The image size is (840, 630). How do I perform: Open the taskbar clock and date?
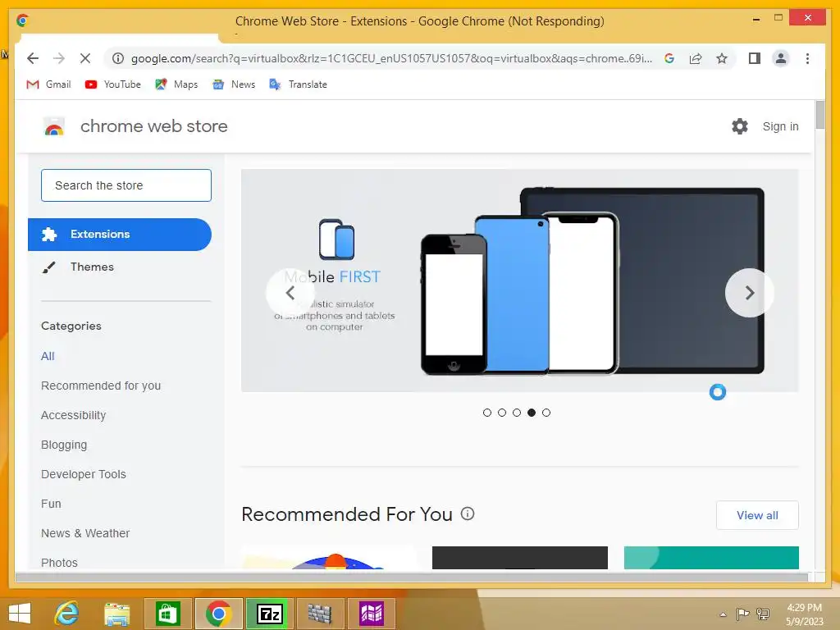pyautogui.click(x=805, y=614)
